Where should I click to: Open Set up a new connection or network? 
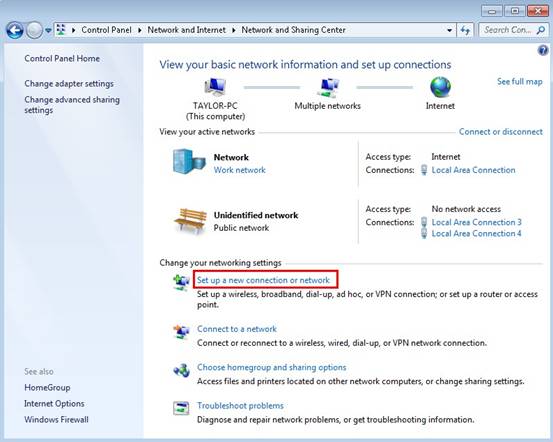(263, 280)
